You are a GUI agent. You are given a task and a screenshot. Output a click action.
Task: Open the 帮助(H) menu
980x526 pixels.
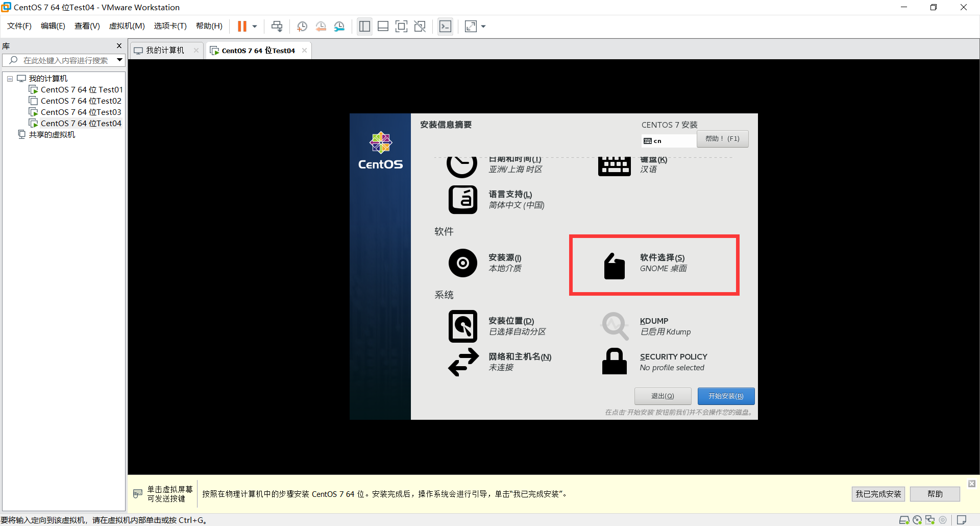tap(209, 26)
